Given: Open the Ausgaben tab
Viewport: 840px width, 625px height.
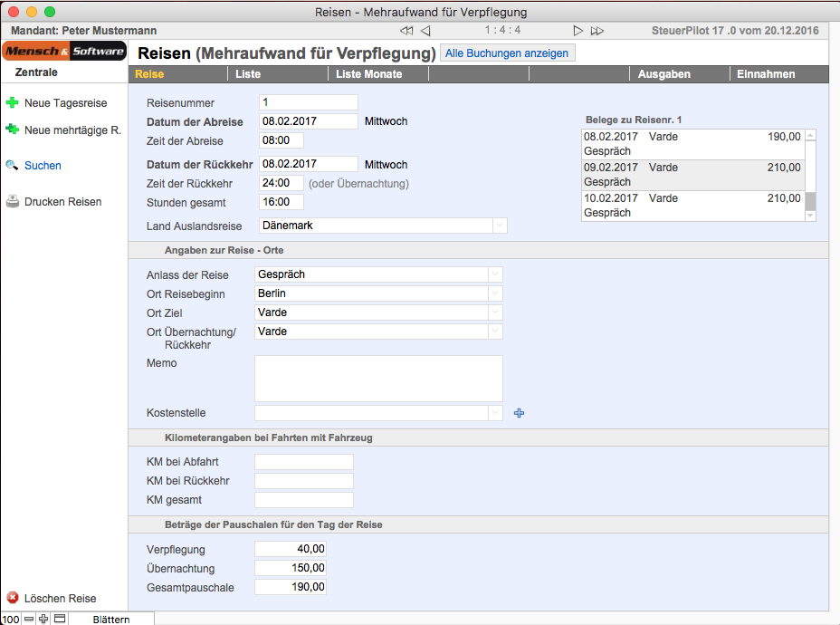Looking at the screenshot, I should (x=664, y=74).
